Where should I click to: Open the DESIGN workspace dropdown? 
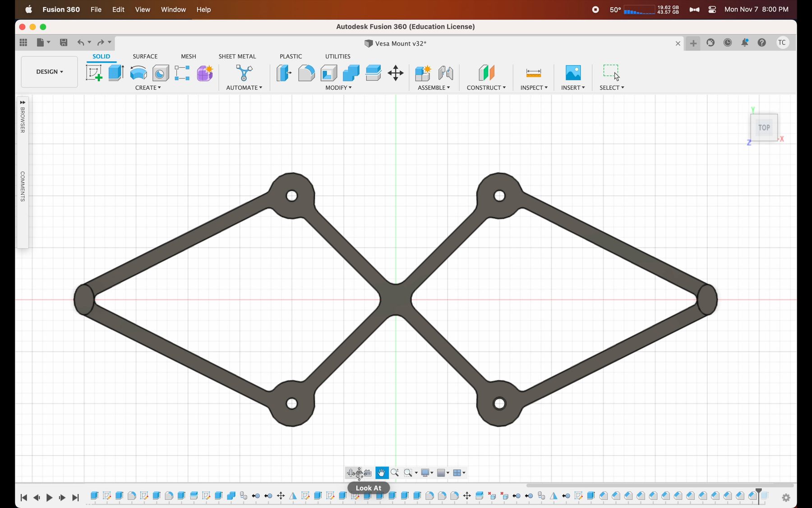pyautogui.click(x=49, y=72)
